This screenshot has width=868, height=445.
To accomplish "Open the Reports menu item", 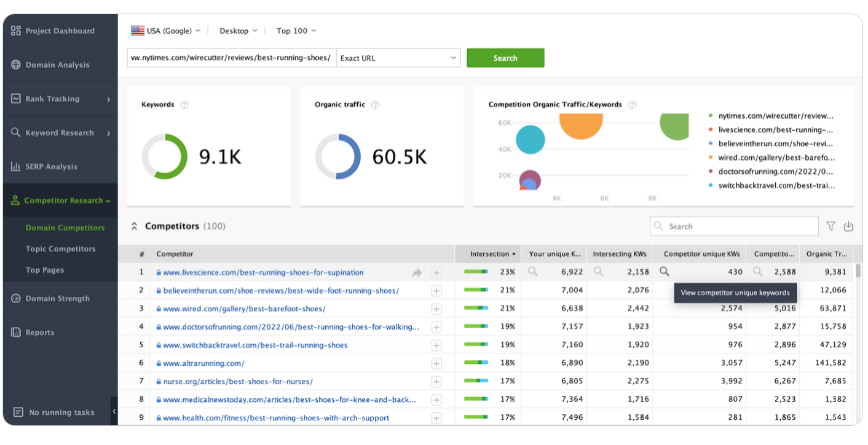I will (60, 333).
